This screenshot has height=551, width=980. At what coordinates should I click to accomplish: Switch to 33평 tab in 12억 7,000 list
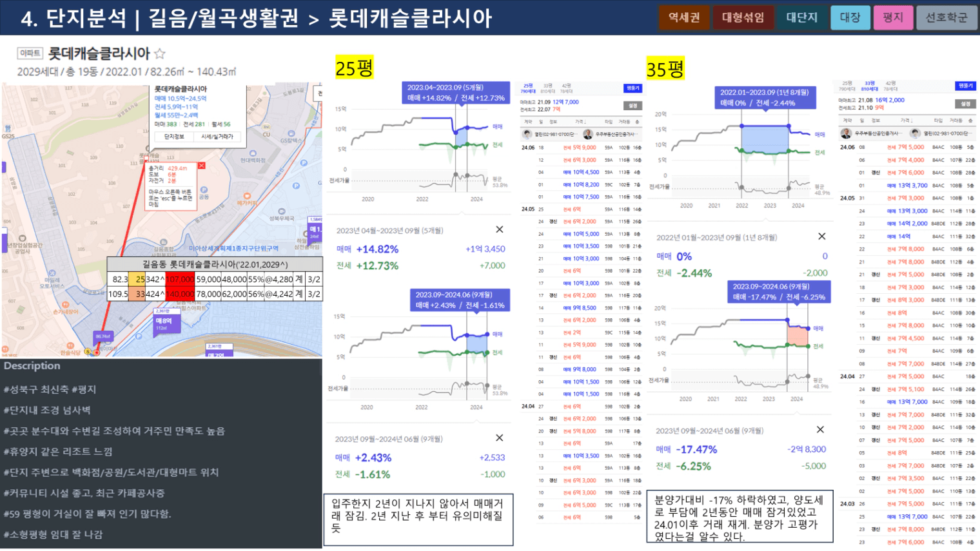pos(547,88)
